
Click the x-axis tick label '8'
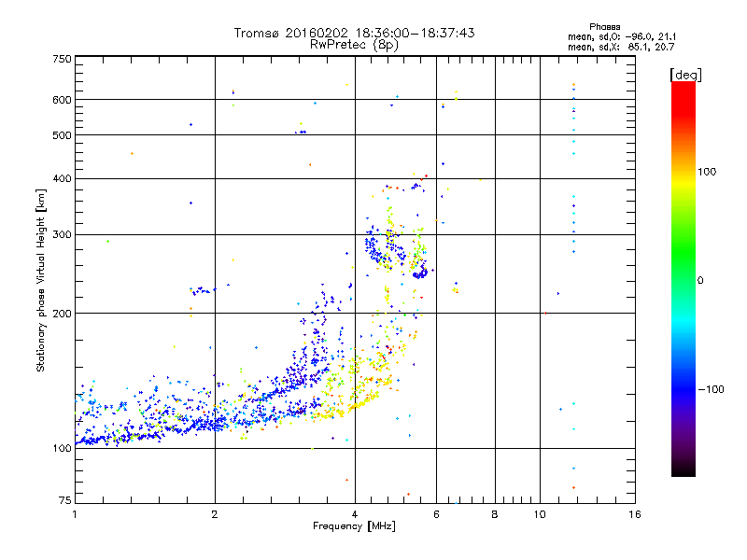tap(495, 514)
